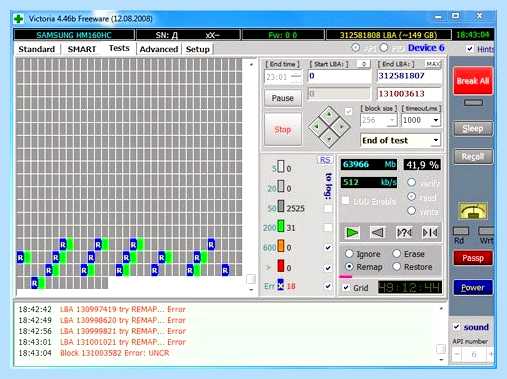Image resolution: width=507 pixels, height=379 pixels.
Task: Toggle to-log checkbox for 600 ms blocks
Action: [x=328, y=247]
